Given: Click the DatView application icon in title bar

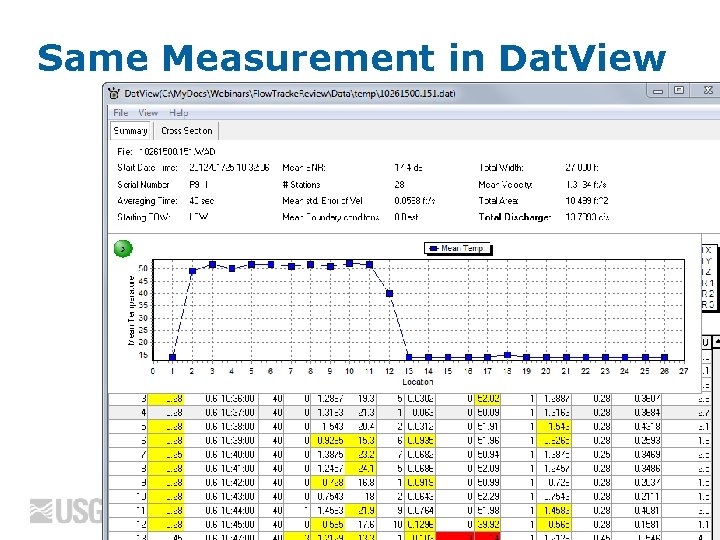Looking at the screenshot, I should [x=114, y=94].
